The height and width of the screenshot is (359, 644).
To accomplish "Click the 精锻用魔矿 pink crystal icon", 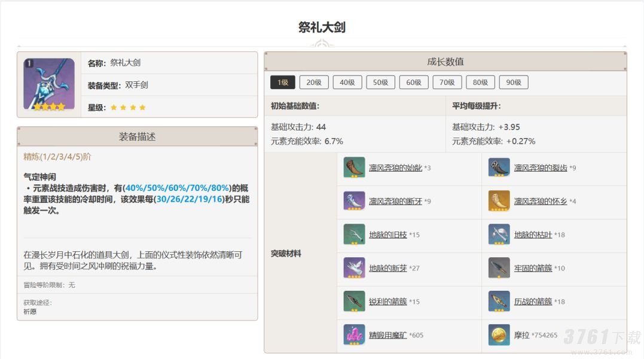I will pos(354,335).
